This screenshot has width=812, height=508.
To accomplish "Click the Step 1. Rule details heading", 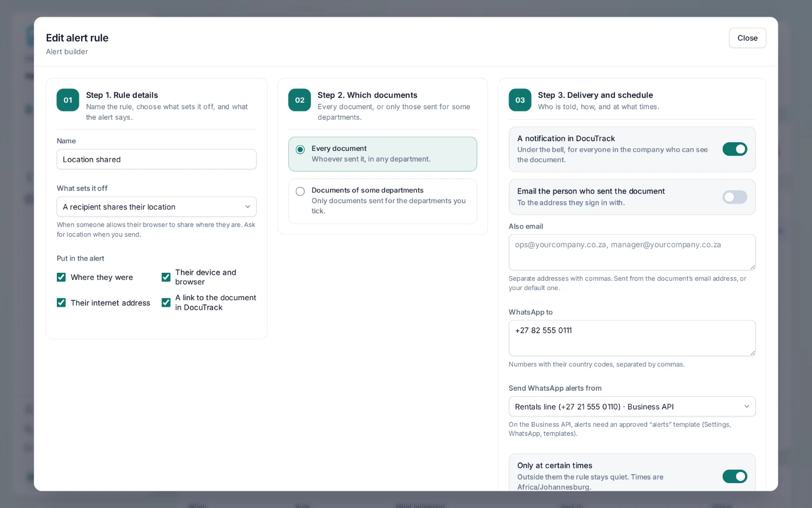I will coord(122,95).
